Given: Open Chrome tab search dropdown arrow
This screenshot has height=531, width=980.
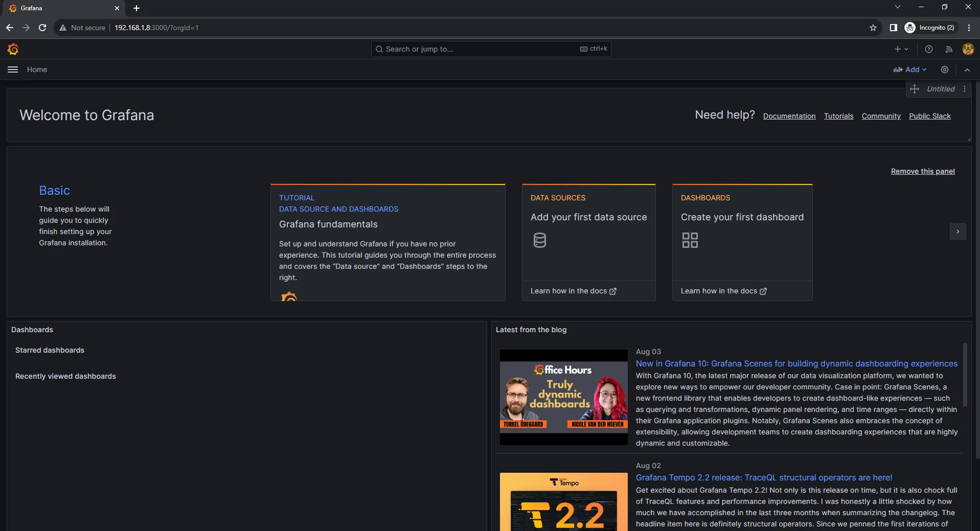Looking at the screenshot, I should pyautogui.click(x=897, y=7).
